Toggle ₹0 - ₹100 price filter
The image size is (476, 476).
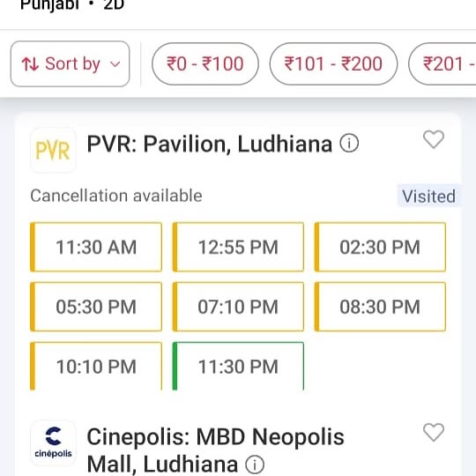point(205,64)
